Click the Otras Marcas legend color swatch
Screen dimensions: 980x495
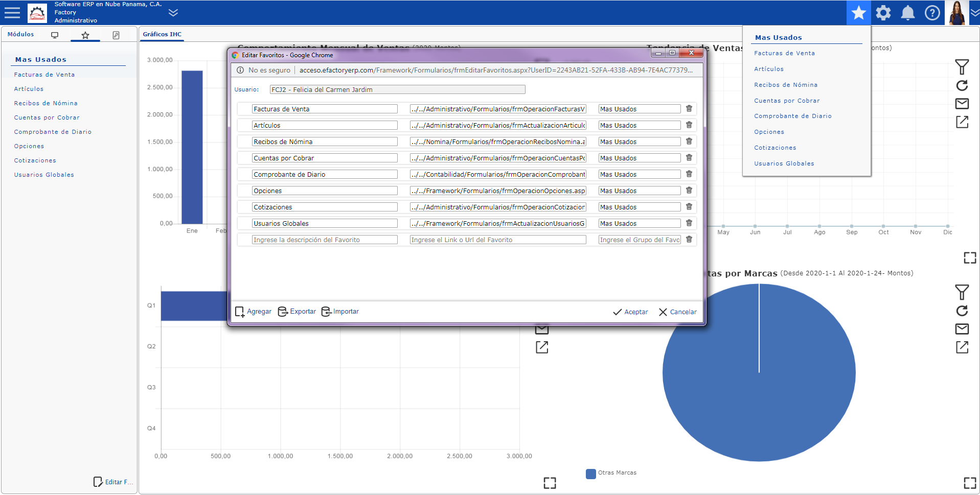(x=590, y=474)
